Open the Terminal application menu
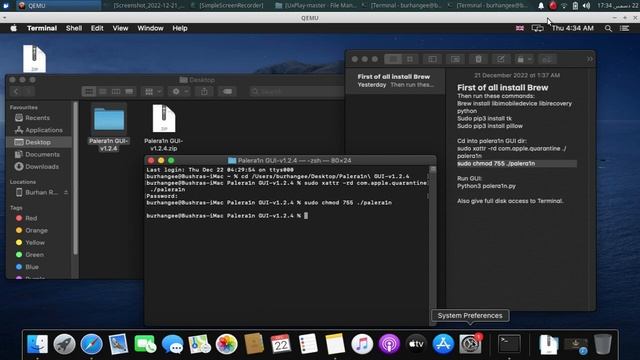Viewport: 640px width, 360px height. coord(42,28)
